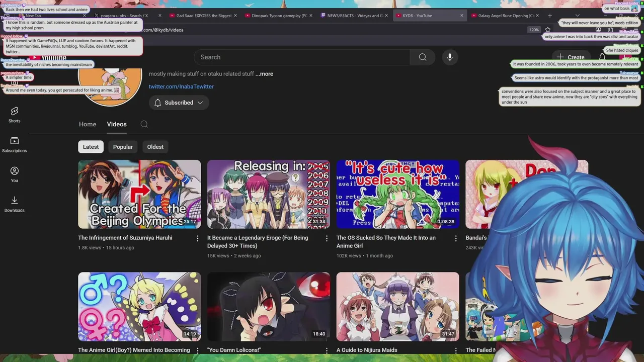The image size is (644, 362).
Task: Expand channel description with ...more
Action: point(264,74)
